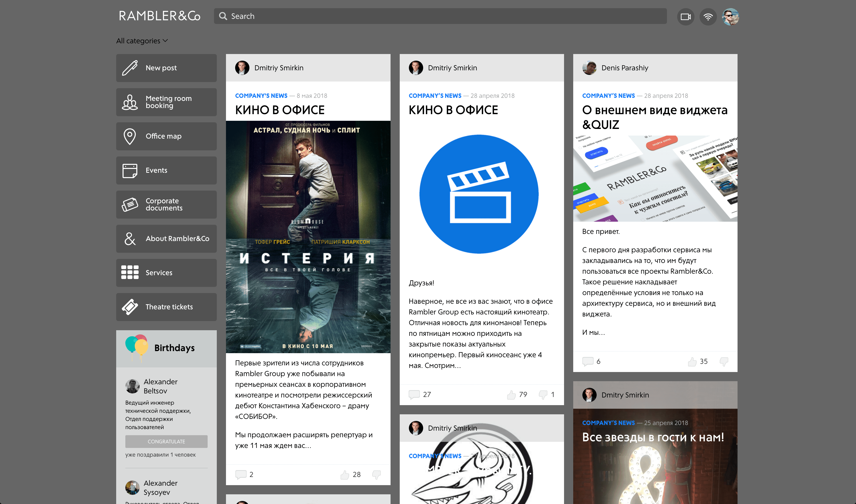Click the search magnifier icon
This screenshot has height=504, width=856.
(223, 16)
